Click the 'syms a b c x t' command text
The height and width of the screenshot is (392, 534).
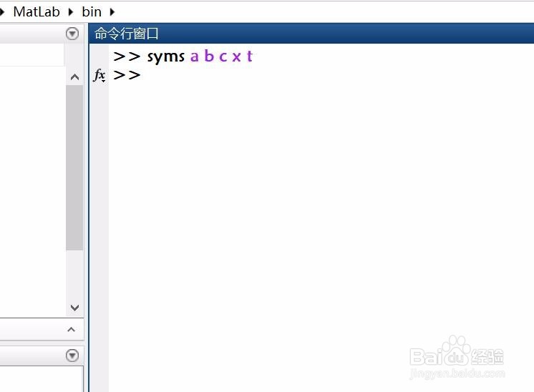(x=200, y=56)
